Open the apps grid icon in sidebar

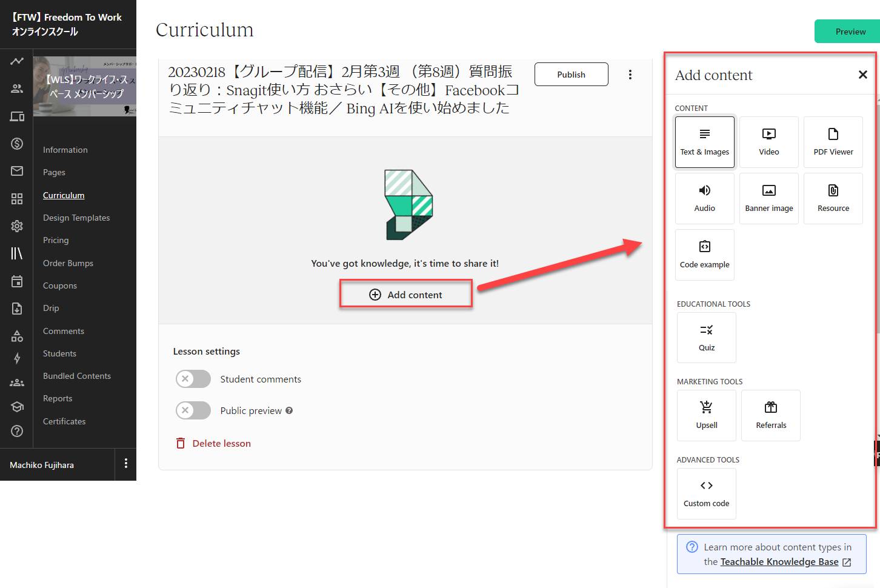click(x=17, y=199)
